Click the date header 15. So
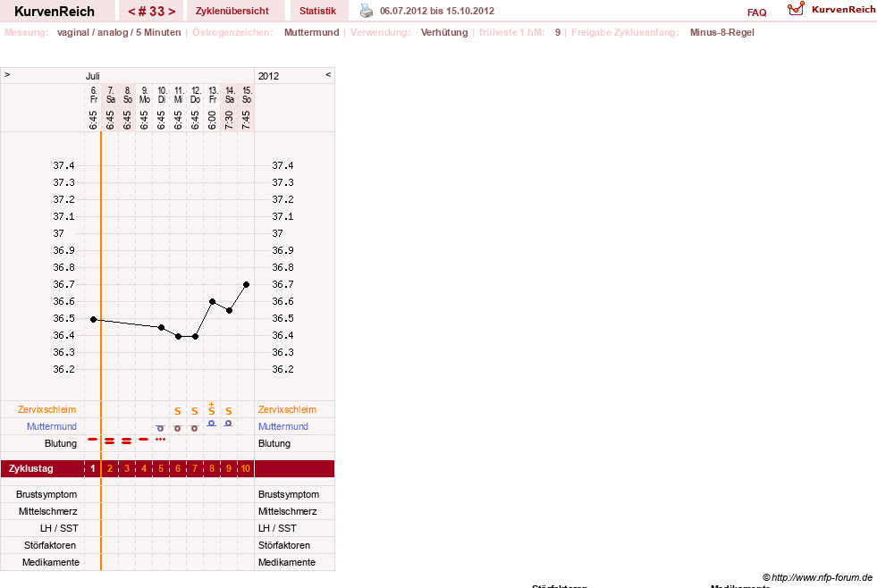The width and height of the screenshot is (877, 588). pyautogui.click(x=247, y=95)
